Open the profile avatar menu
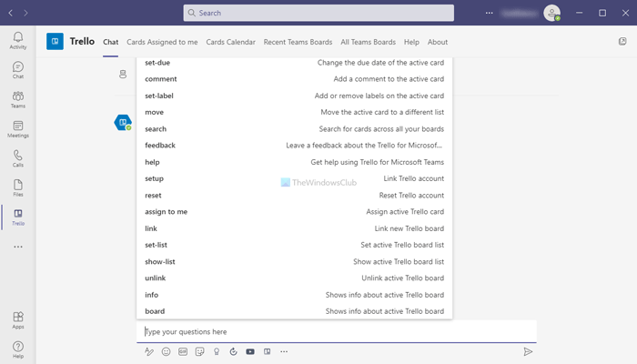 [x=552, y=13]
